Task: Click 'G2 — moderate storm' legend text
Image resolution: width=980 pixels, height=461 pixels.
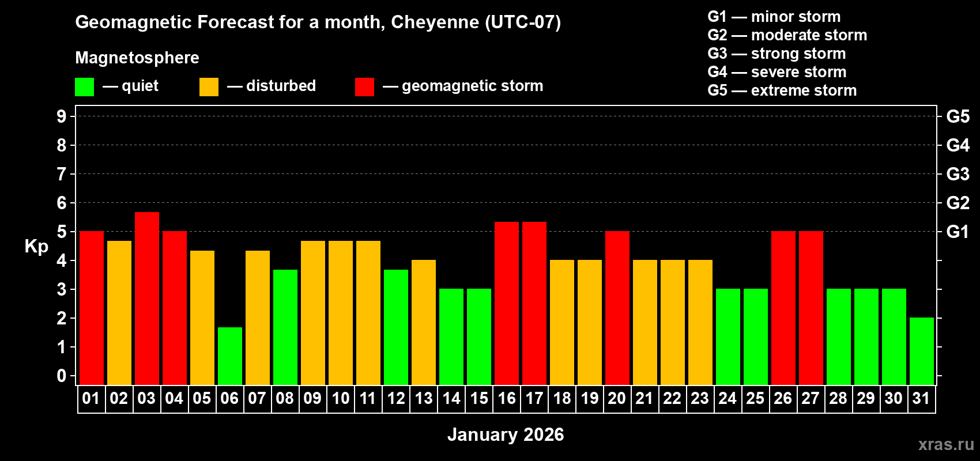Action: 787,35
